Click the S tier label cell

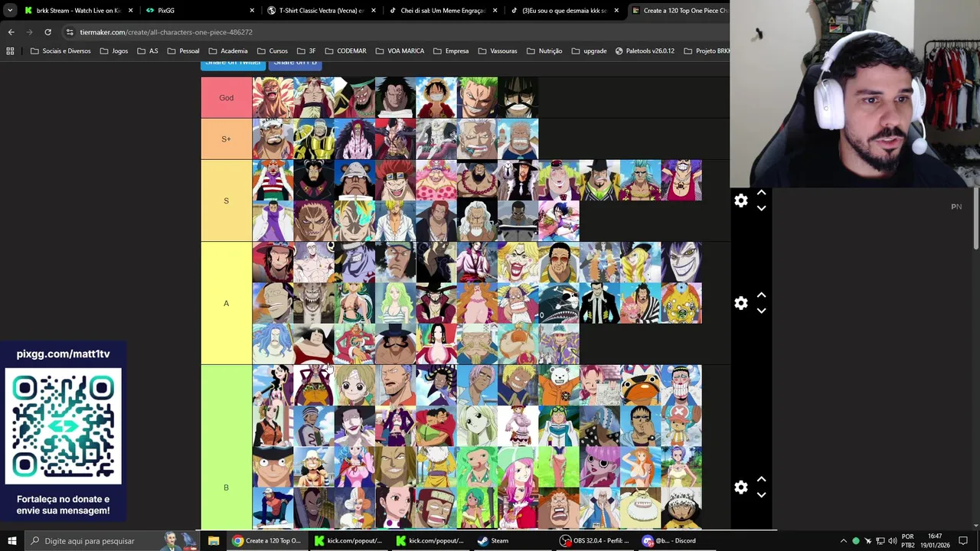click(227, 201)
